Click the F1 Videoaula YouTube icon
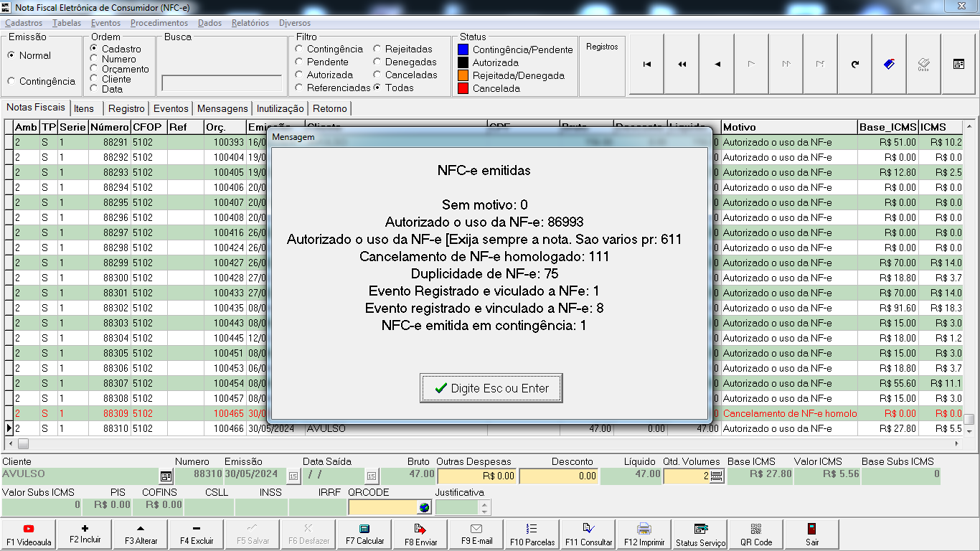This screenshot has width=980, height=551. pyautogui.click(x=29, y=529)
